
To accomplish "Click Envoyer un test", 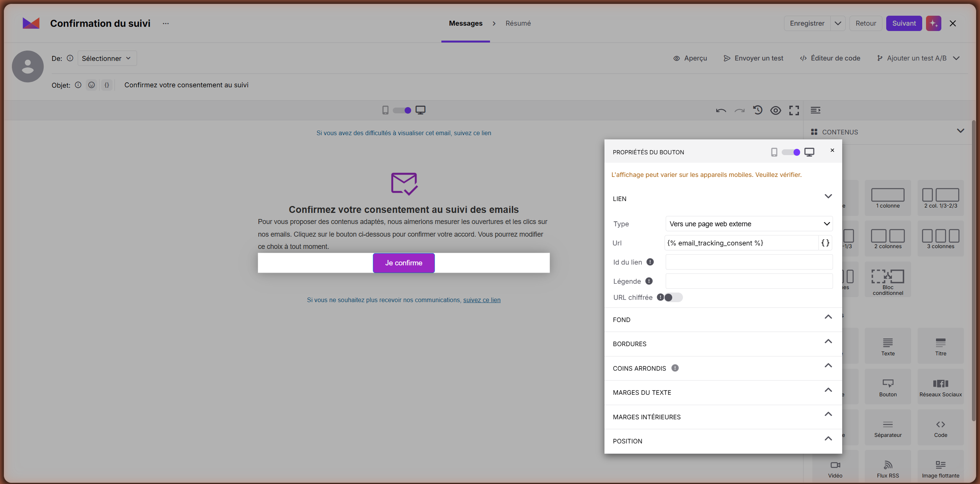I will click(x=753, y=58).
